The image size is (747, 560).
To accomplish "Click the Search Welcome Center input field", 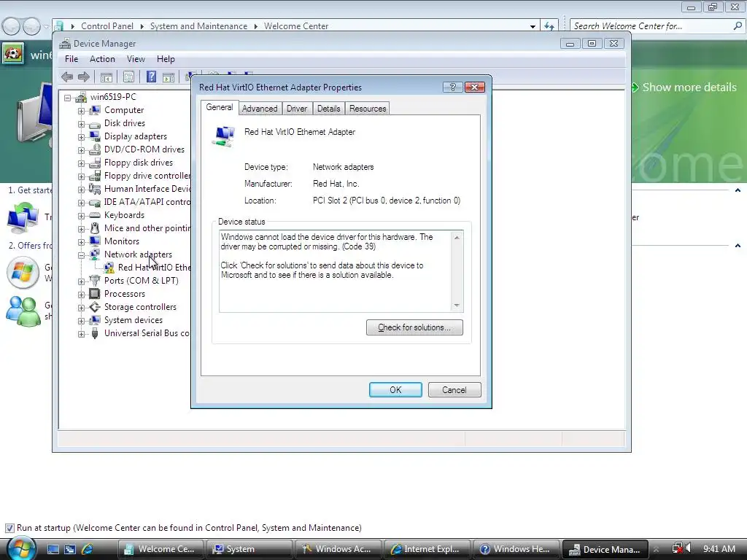I will click(x=651, y=26).
